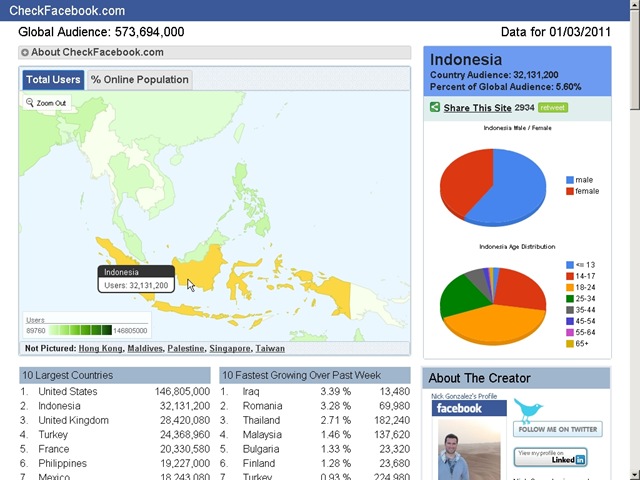This screenshot has height=480, width=640.
Task: Click the Twitter bird icon
Action: (x=528, y=411)
